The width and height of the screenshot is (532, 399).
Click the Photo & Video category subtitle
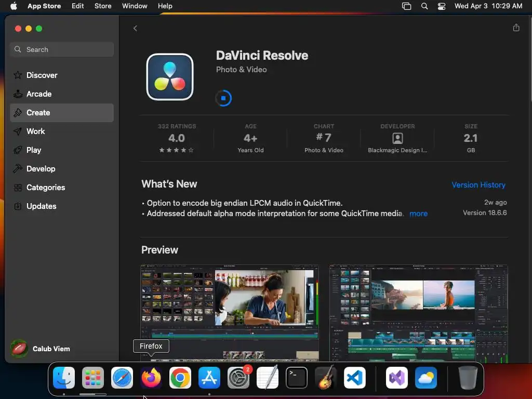point(241,70)
